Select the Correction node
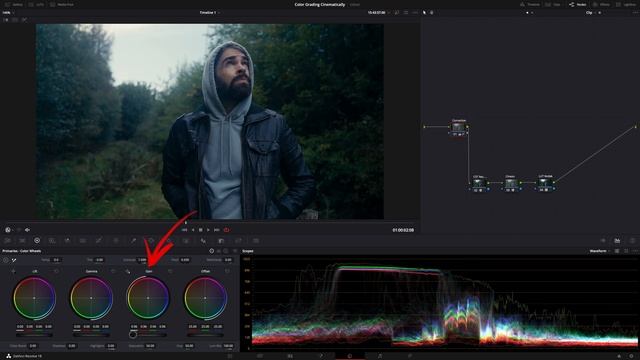Viewport: 640px width, 360px height. click(x=459, y=127)
